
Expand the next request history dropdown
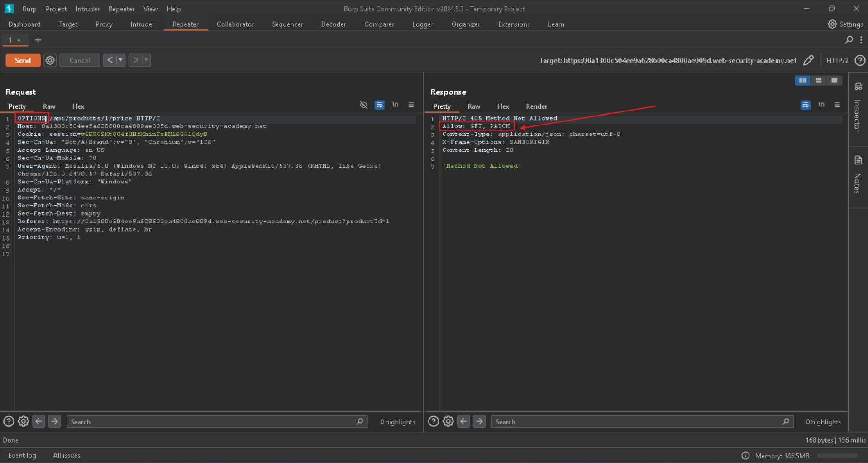coord(146,60)
